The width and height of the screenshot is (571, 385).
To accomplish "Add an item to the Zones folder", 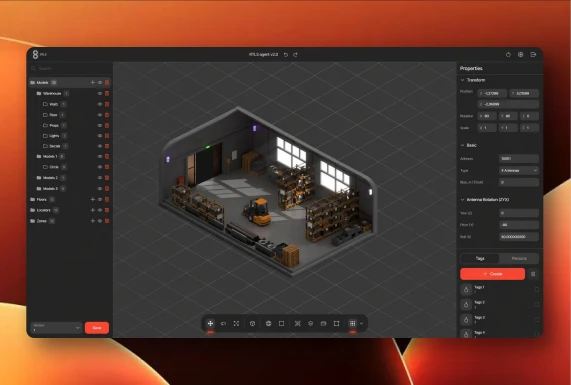I will point(92,221).
